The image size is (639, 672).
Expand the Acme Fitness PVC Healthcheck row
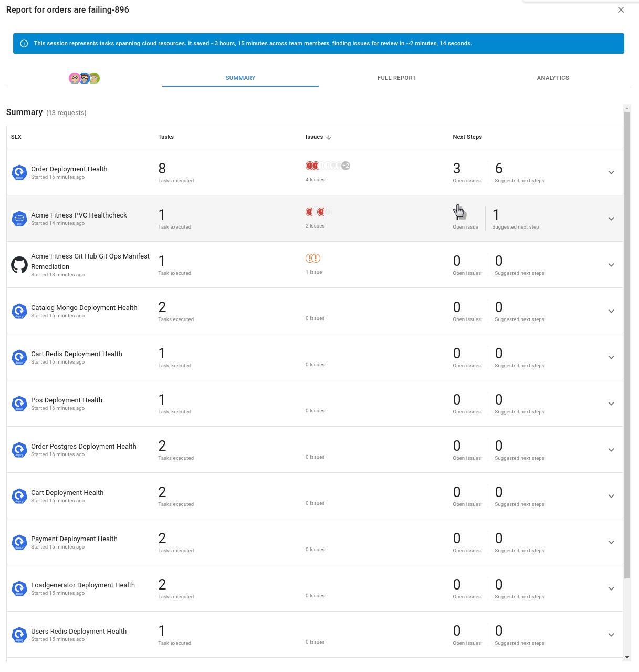pos(611,219)
